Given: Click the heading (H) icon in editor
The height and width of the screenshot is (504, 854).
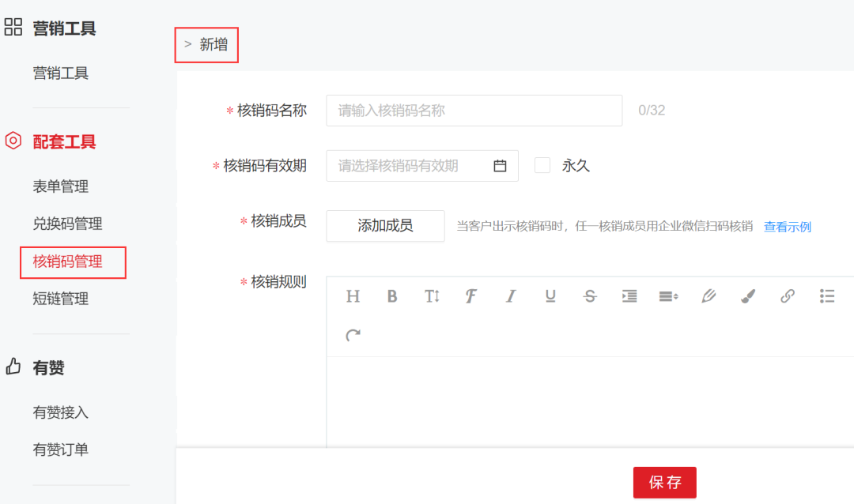Looking at the screenshot, I should coord(353,296).
